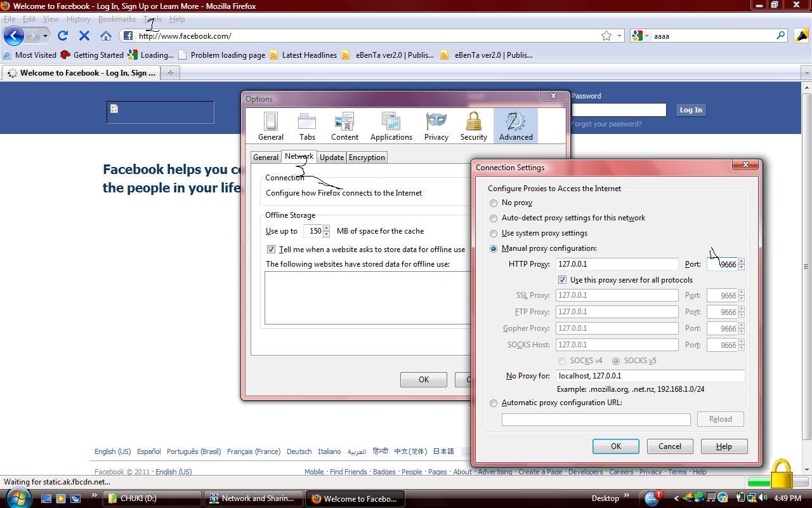The image size is (812, 508).
Task: Adjust the cache size spinner
Action: coord(326,231)
